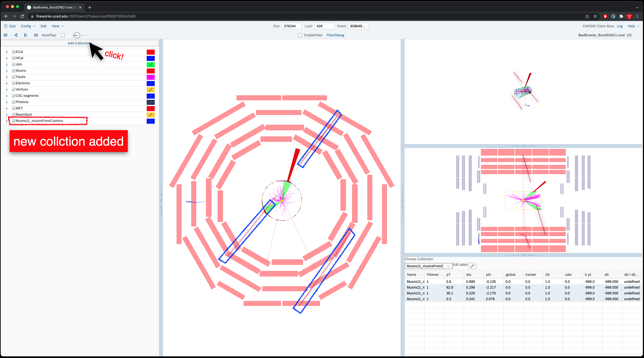The image size is (644, 358).
Task: Expand the Vertices tree row
Action: (x=7, y=89)
